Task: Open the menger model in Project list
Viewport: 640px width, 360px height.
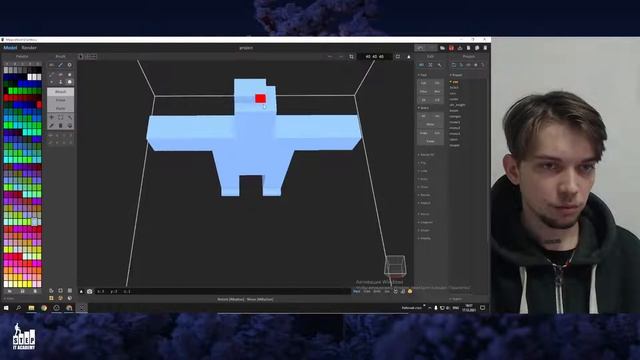Action: [455, 116]
